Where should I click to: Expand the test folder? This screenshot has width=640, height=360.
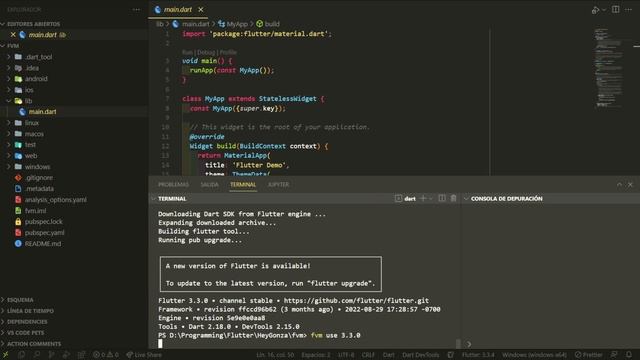[30, 145]
